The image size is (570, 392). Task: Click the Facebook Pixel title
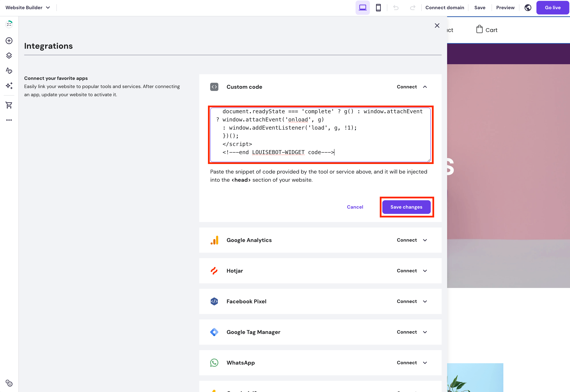tap(246, 301)
